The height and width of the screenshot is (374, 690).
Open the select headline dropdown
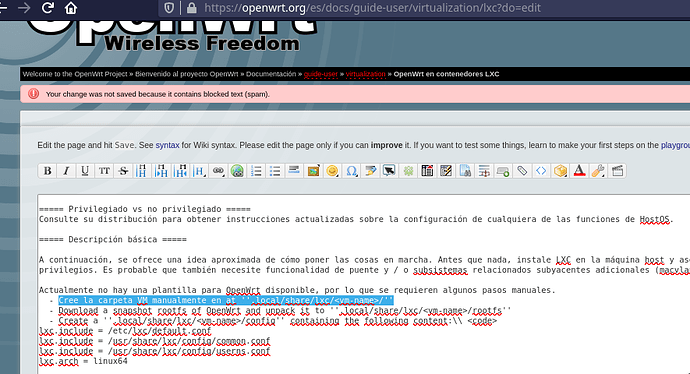coord(199,171)
